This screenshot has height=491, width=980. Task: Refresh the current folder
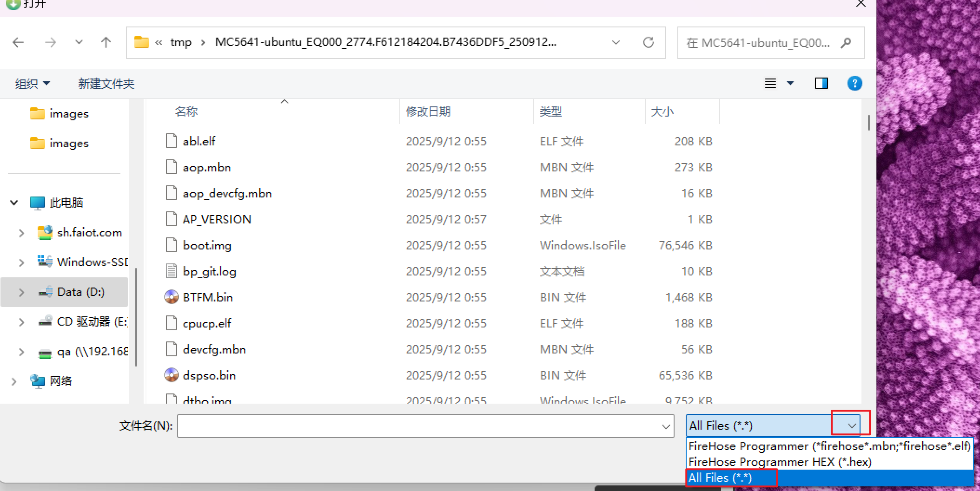[649, 43]
